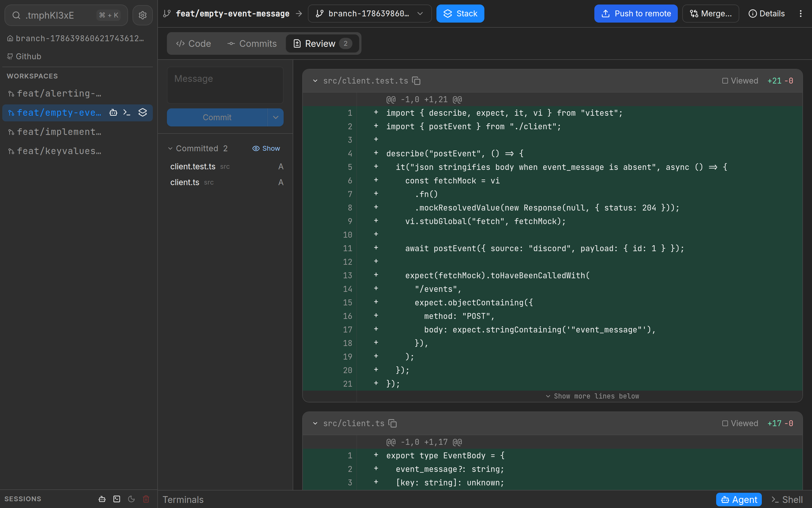Viewport: 812px width, 508px height.
Task: Click the @@ -1,0 +1,17 @@ hunk header
Action: point(424,442)
